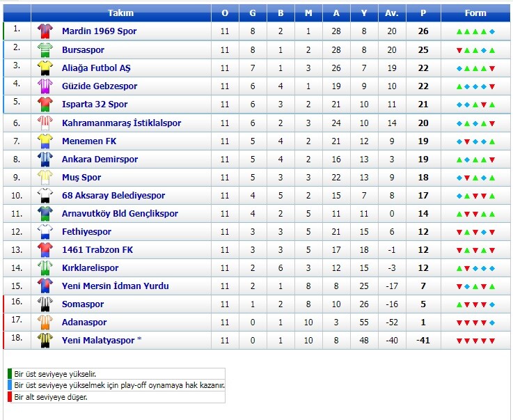Open Arnavutköy Bld Gençlikspor team link
This screenshot has height=420, width=513.
point(120,214)
